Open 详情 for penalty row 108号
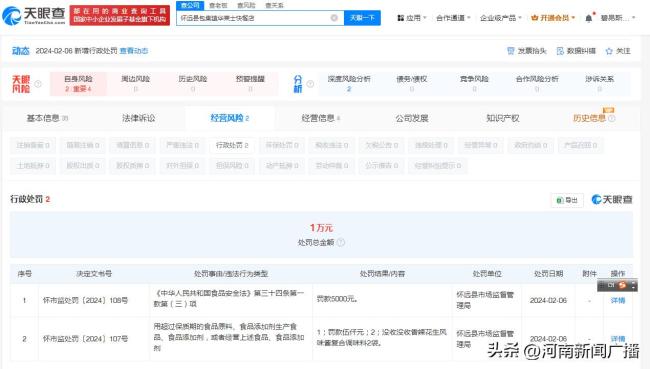The image size is (650, 369). 618,300
